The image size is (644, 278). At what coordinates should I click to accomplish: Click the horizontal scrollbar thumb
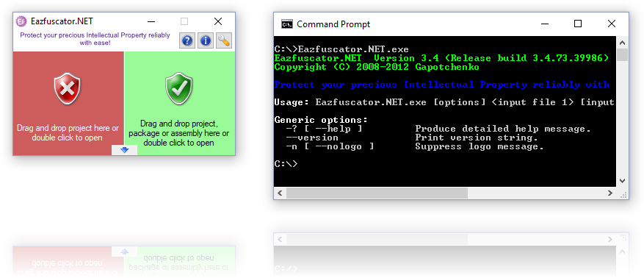click(377, 193)
